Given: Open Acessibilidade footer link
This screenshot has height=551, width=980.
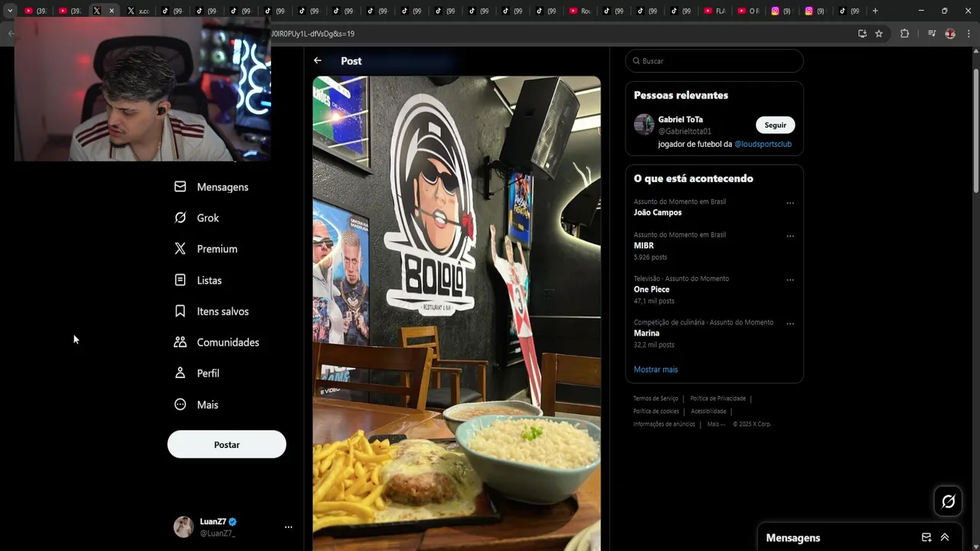Looking at the screenshot, I should click(x=708, y=412).
